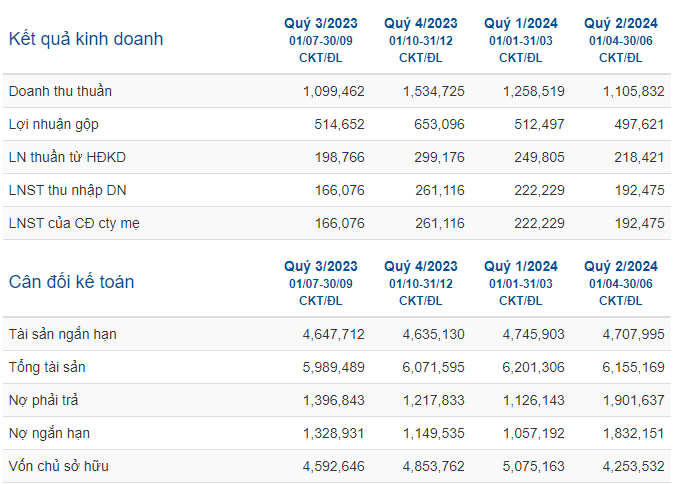This screenshot has width=673, height=484.
Task: Click equity value 4,253,532
Action: (x=634, y=466)
